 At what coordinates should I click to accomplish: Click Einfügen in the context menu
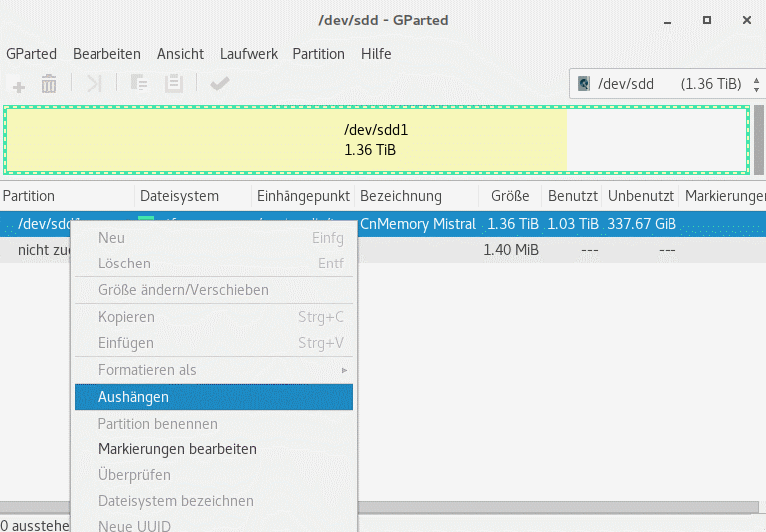click(214, 343)
